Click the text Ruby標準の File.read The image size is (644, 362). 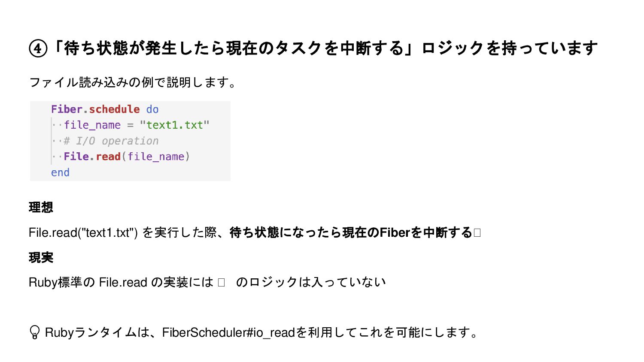[x=88, y=282]
